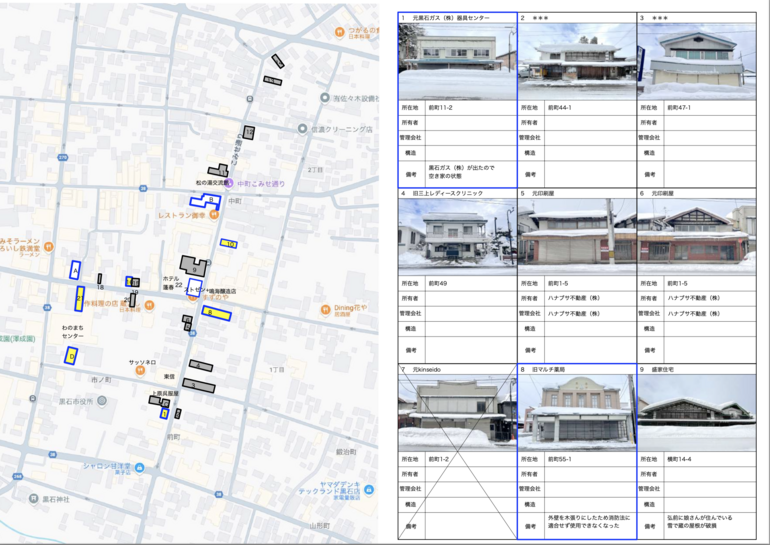Open photo of 旧三上レディースクリニック

(x=457, y=235)
